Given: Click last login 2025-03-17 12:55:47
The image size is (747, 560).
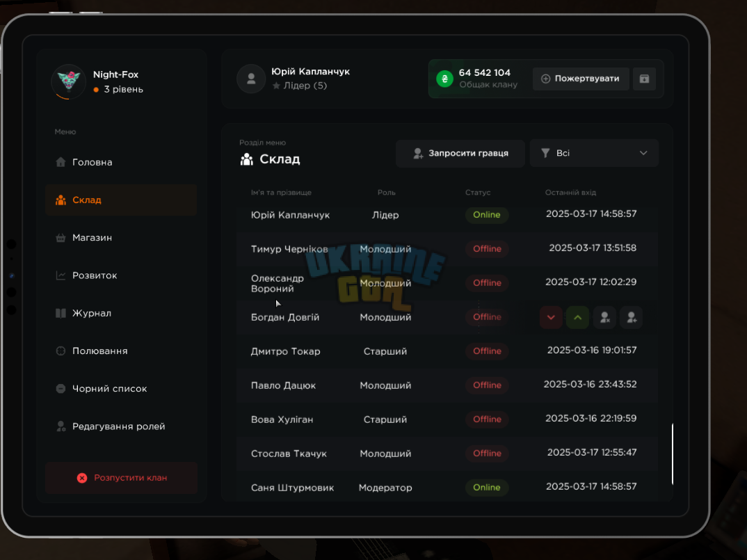Looking at the screenshot, I should [592, 452].
